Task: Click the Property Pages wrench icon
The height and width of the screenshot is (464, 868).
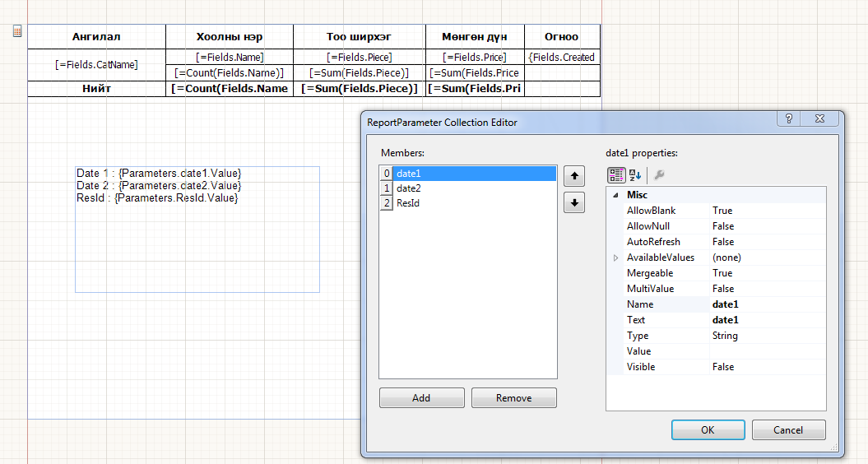Action: (x=659, y=174)
